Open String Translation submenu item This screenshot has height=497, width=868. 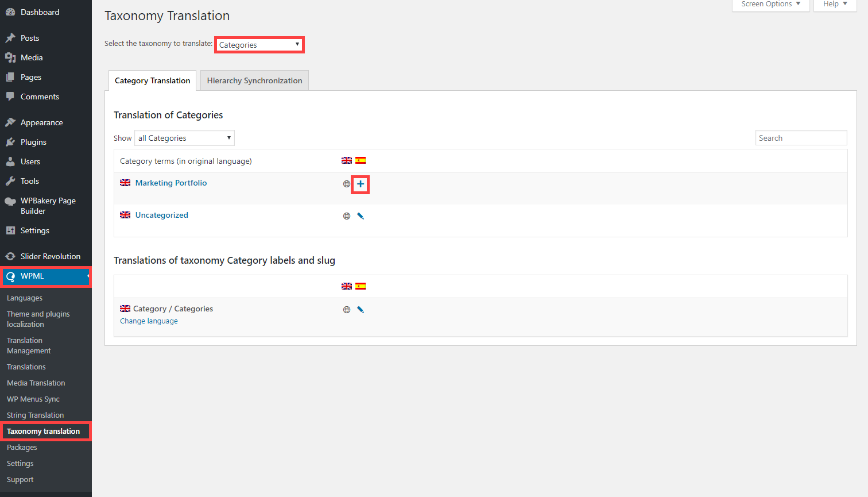[x=35, y=415]
